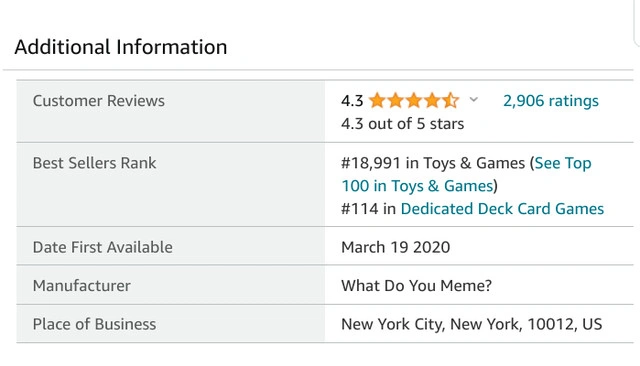Click the March 19 2020 date value

click(396, 247)
